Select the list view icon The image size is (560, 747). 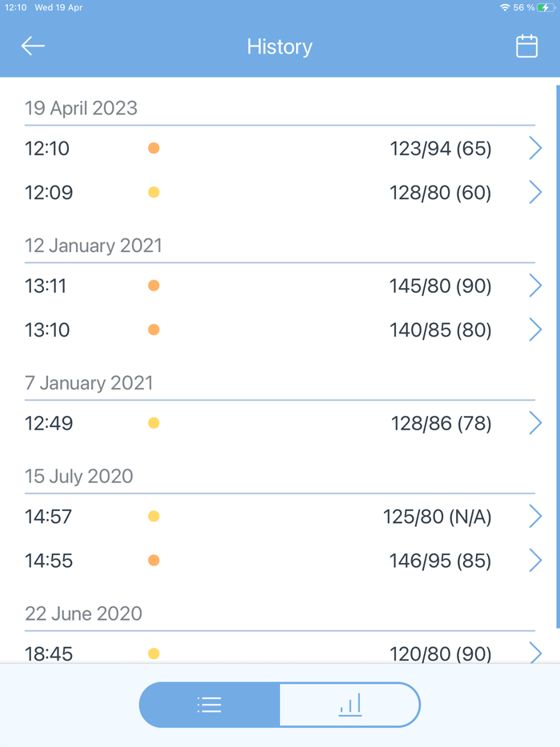209,705
